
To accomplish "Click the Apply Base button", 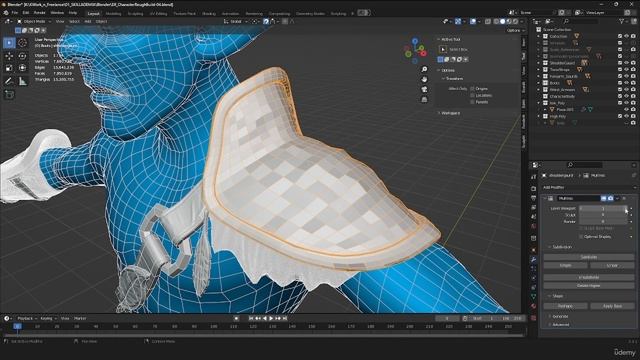I will click(x=612, y=306).
